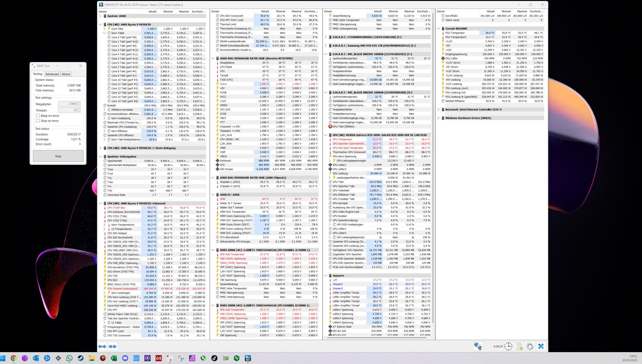This screenshot has width=642, height=364.
Task: Switch to the Advanced tab in RAM Test
Action: (52, 74)
